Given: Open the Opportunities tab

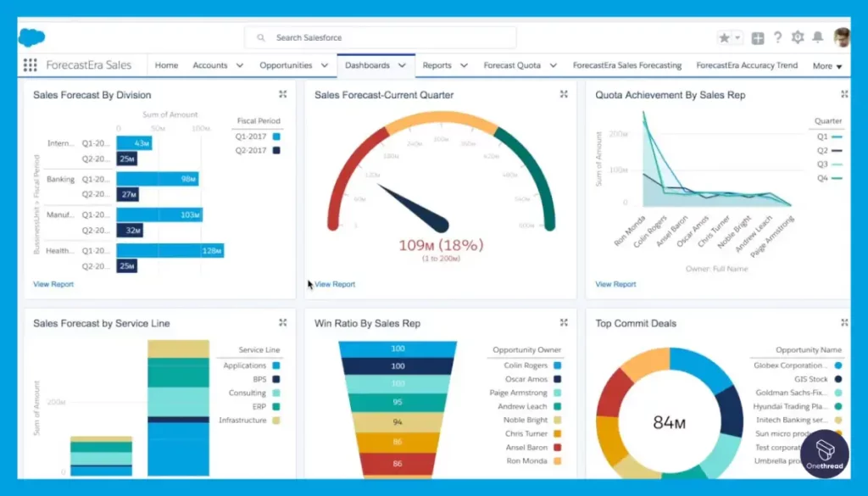Looking at the screenshot, I should coord(286,65).
